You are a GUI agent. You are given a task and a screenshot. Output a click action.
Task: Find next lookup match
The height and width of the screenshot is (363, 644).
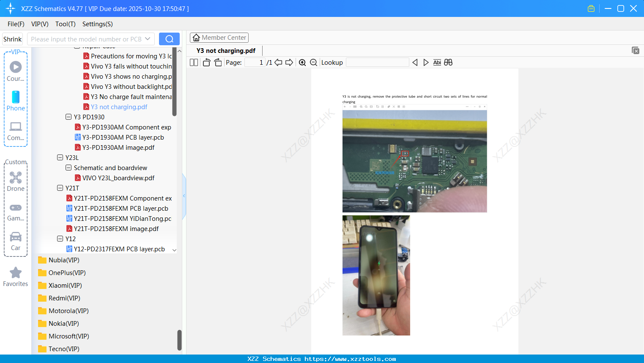point(426,62)
